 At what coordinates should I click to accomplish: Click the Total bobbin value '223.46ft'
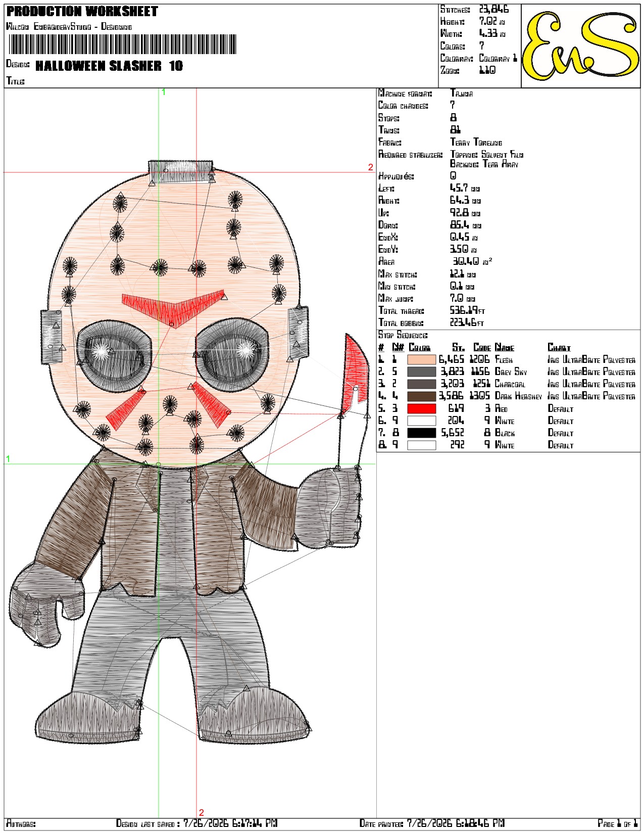coord(467,322)
